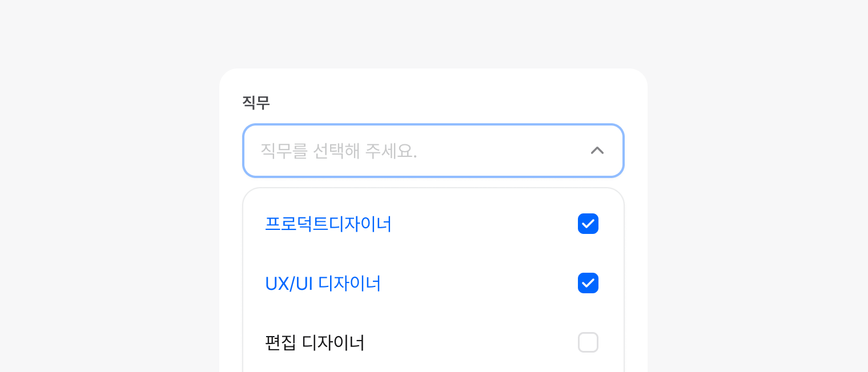This screenshot has height=372, width=868.
Task: Click the white card area right of 직무 label
Action: point(457,103)
